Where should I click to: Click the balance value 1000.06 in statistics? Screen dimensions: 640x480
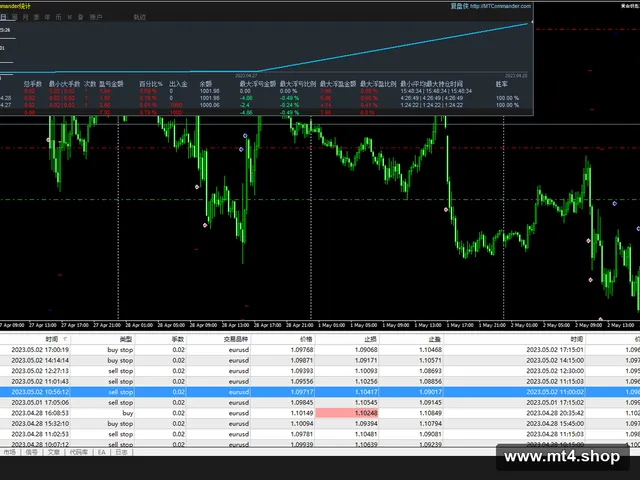point(209,105)
